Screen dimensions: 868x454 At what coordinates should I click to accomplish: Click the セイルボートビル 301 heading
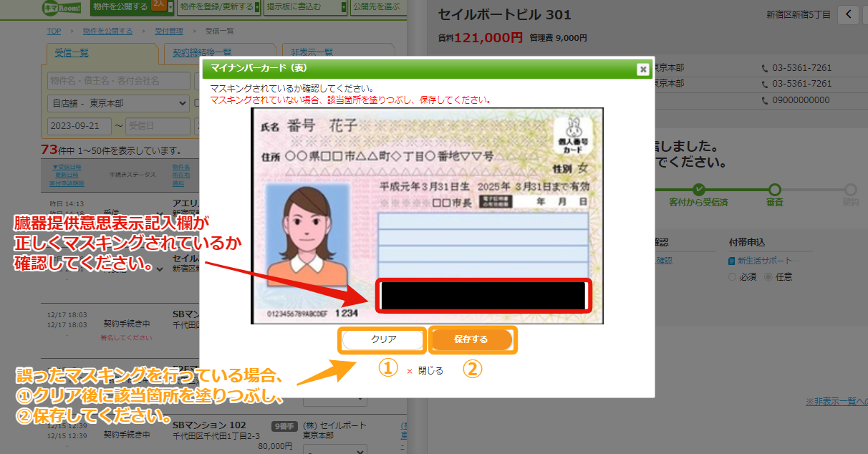(505, 15)
